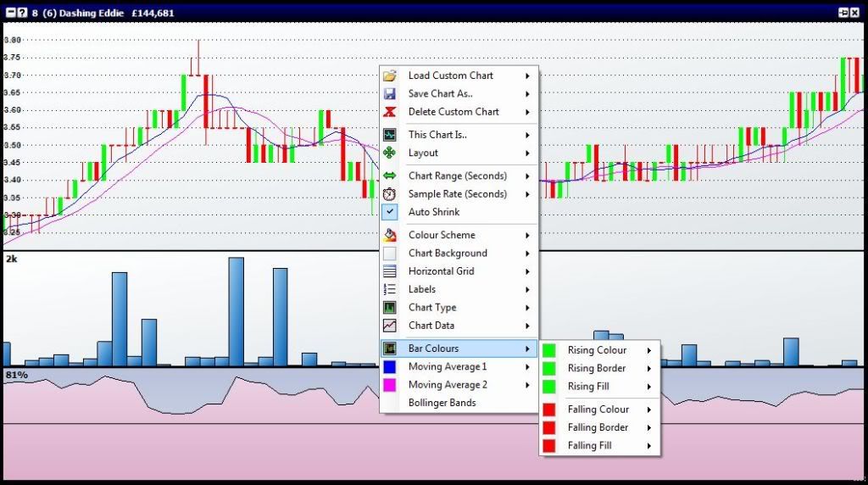This screenshot has height=485, width=868.
Task: Click the Dashing Eddie title text
Action: 92,13
